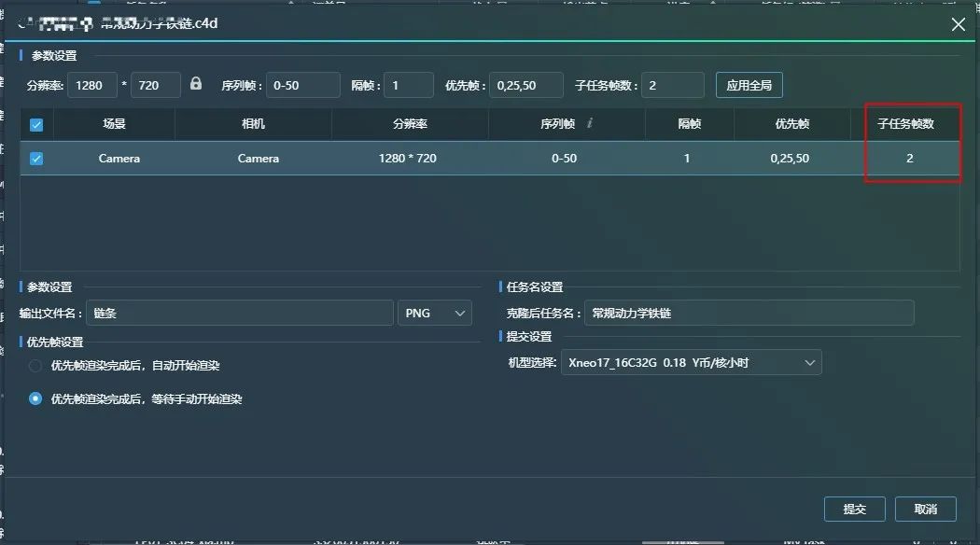The height and width of the screenshot is (545, 980).
Task: Click the 优先帧 field showing 0,25,50
Action: [525, 85]
